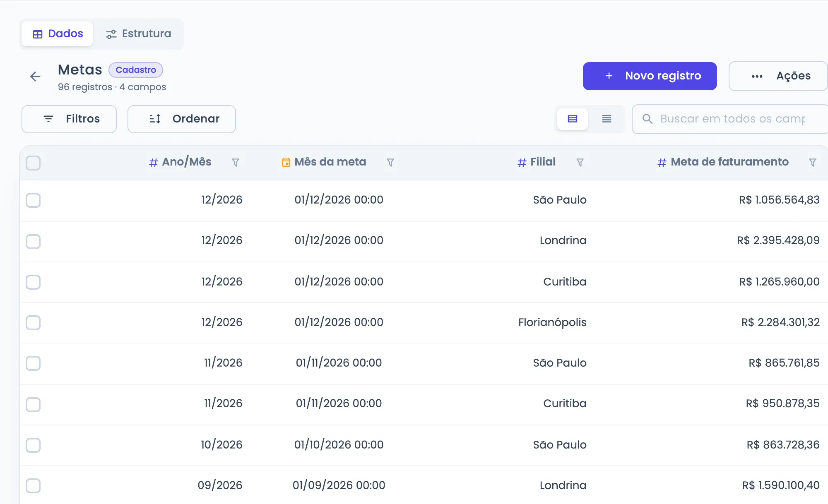The width and height of the screenshot is (828, 504).
Task: Click the value R$ 865.761,85
Action: [x=784, y=363]
